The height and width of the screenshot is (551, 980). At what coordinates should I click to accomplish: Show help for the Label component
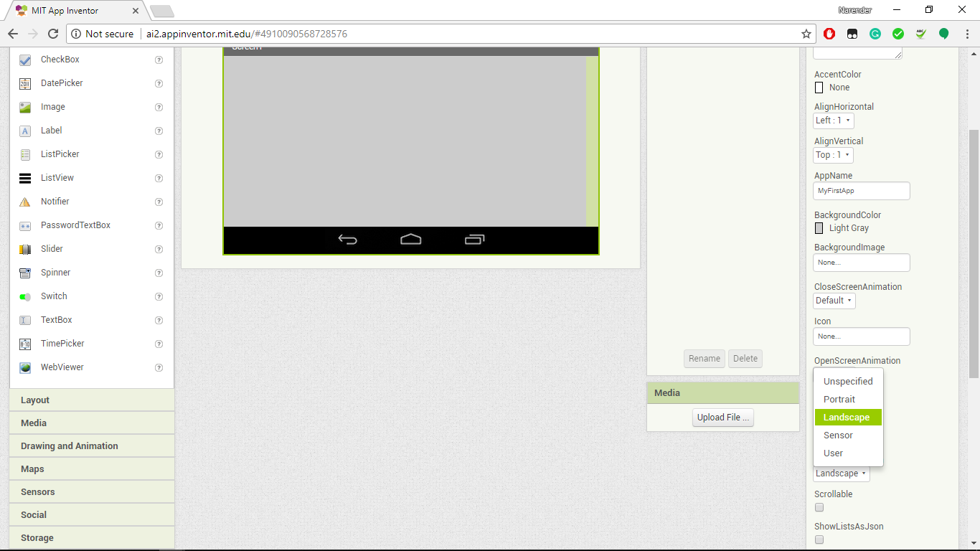(159, 131)
